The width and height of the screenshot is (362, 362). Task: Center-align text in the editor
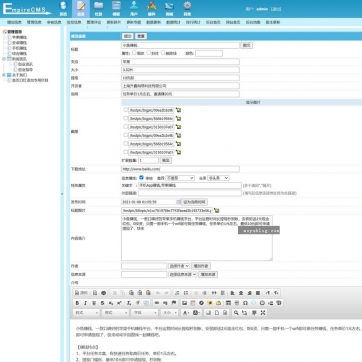tap(241, 293)
